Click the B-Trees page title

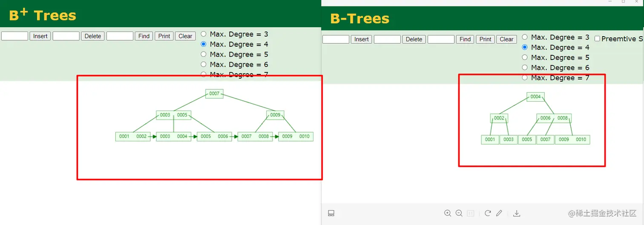pos(359,19)
